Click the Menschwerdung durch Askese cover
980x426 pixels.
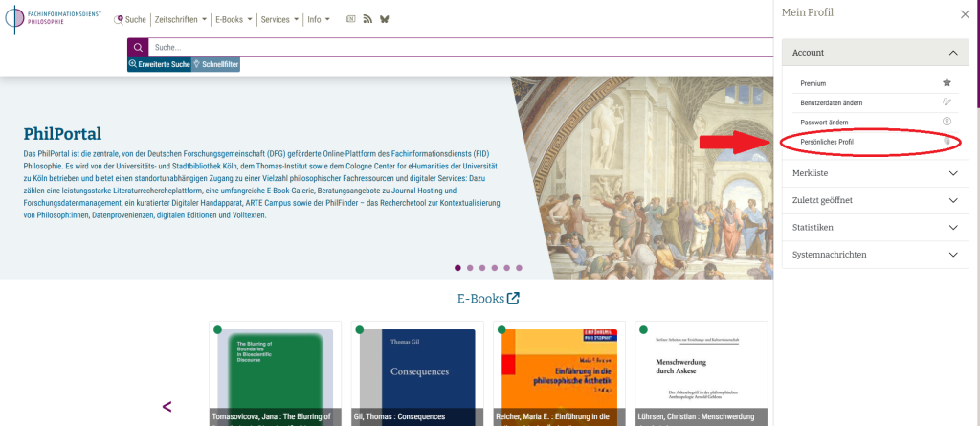pos(701,370)
